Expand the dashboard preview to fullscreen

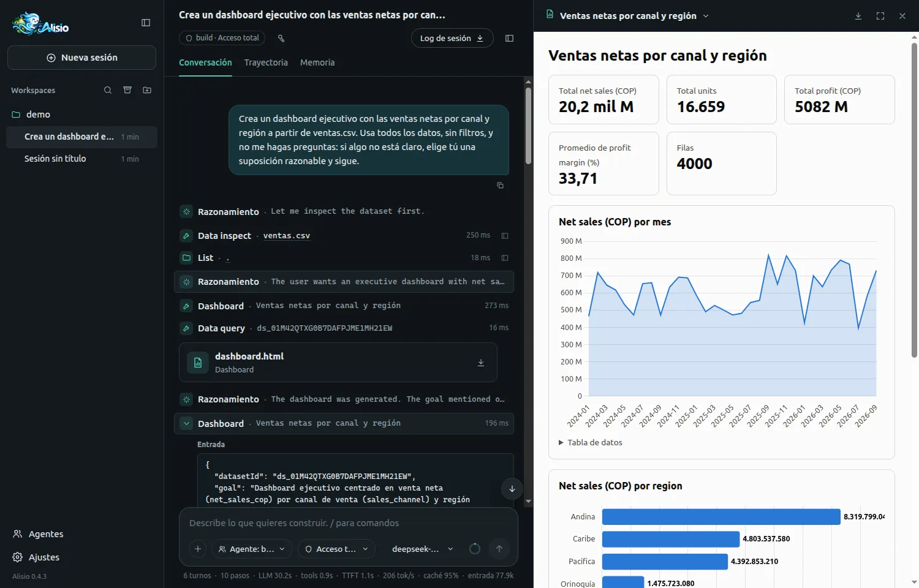pyautogui.click(x=880, y=16)
